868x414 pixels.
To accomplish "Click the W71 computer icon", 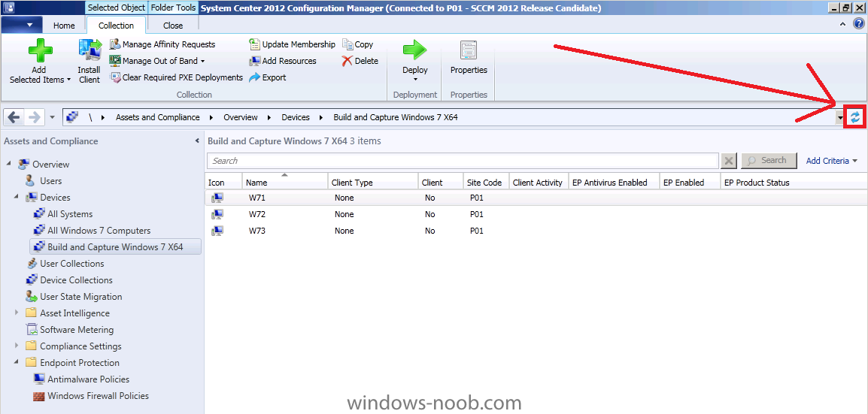I will 217,198.
